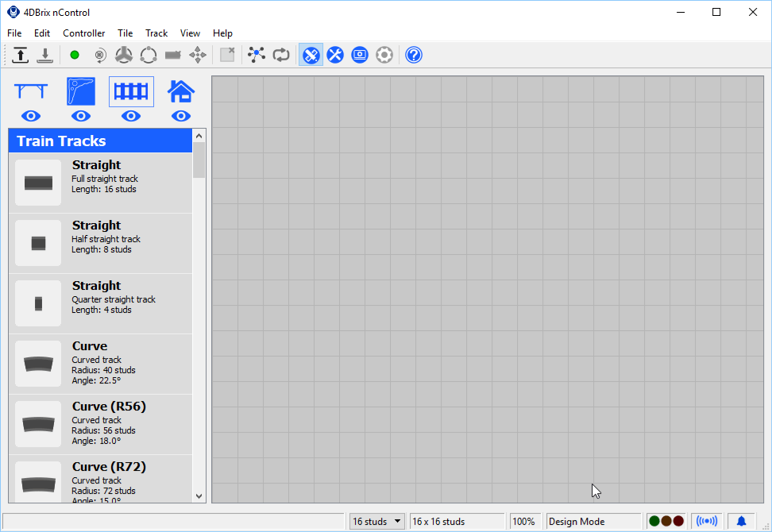Click the three status indicator lights

click(x=666, y=521)
